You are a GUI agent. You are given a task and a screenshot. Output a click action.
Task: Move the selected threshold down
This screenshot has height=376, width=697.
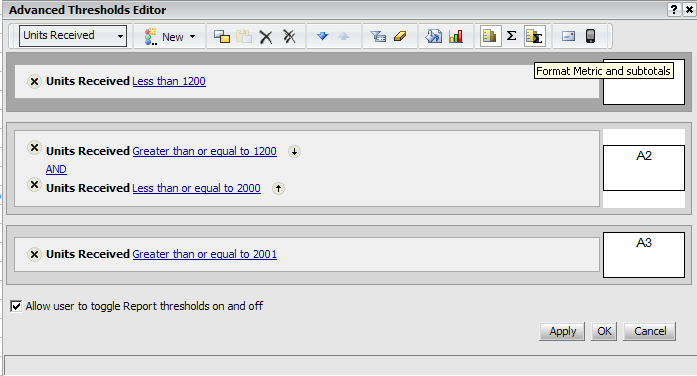tap(323, 36)
